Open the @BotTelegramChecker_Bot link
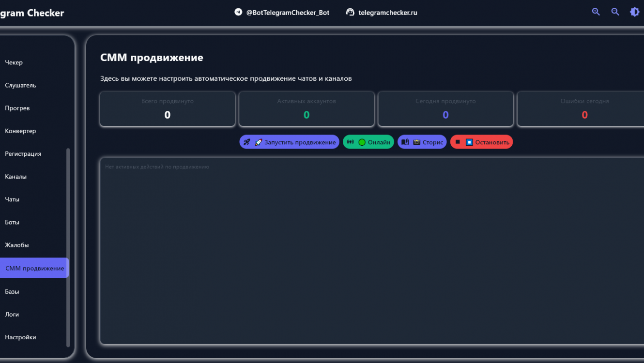This screenshot has height=363, width=644. [x=288, y=13]
